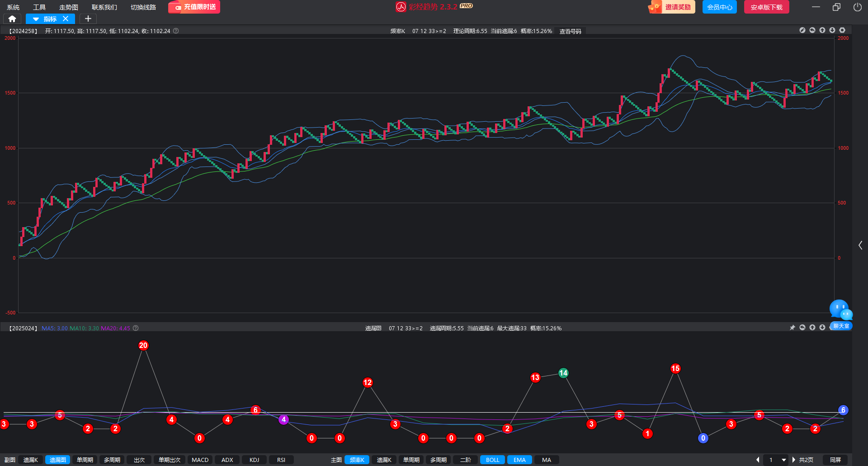Select main chart 单周期 mode
Viewport: 868px width, 466px height.
[411, 460]
